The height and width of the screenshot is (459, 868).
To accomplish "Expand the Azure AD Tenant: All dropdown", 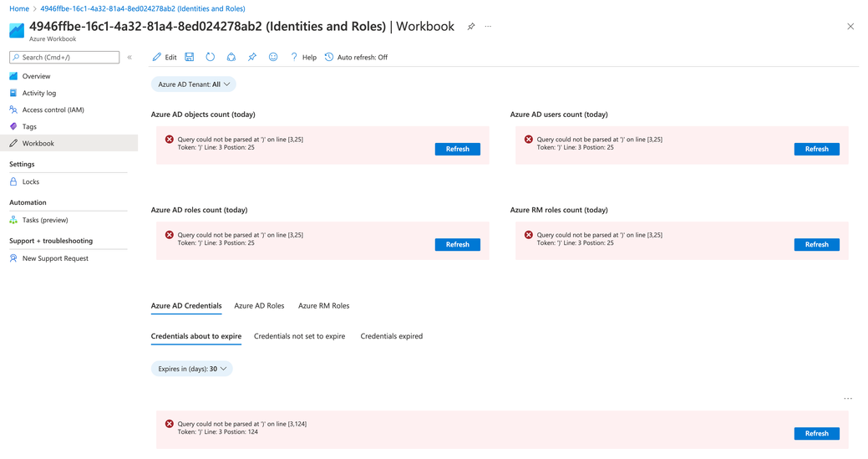I will [194, 84].
